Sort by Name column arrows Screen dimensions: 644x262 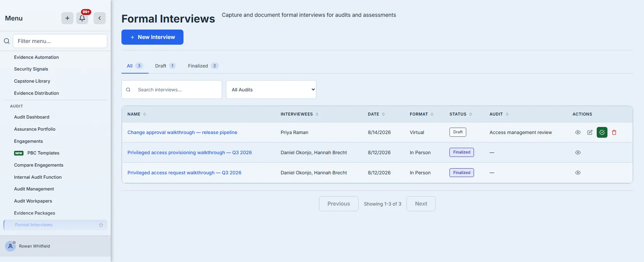click(x=145, y=114)
